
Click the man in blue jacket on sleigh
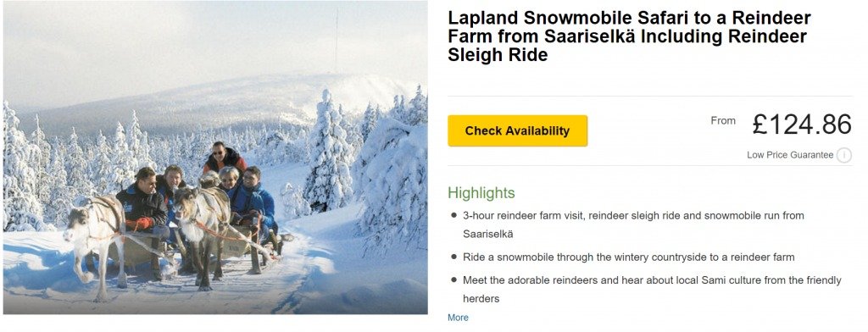pyautogui.click(x=253, y=196)
